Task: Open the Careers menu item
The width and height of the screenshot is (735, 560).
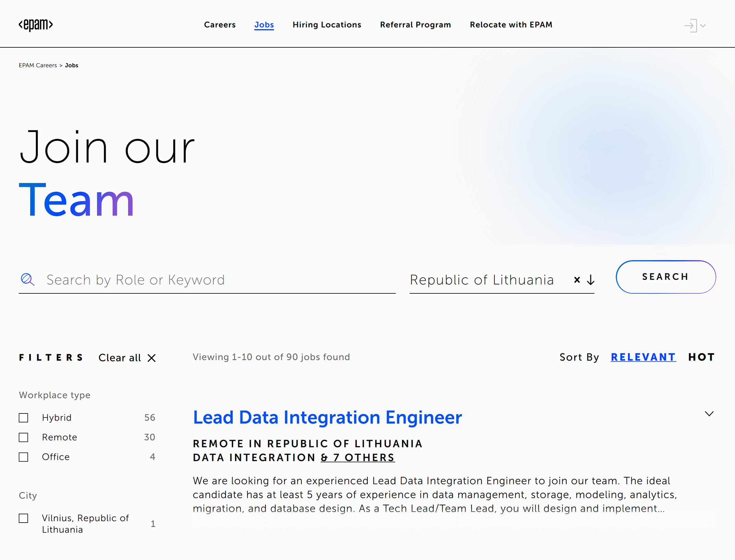Action: (x=220, y=25)
